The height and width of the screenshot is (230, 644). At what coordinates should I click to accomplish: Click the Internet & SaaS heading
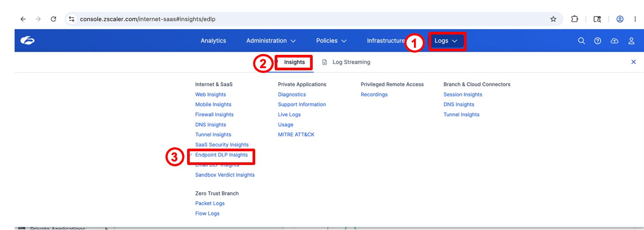(x=214, y=84)
